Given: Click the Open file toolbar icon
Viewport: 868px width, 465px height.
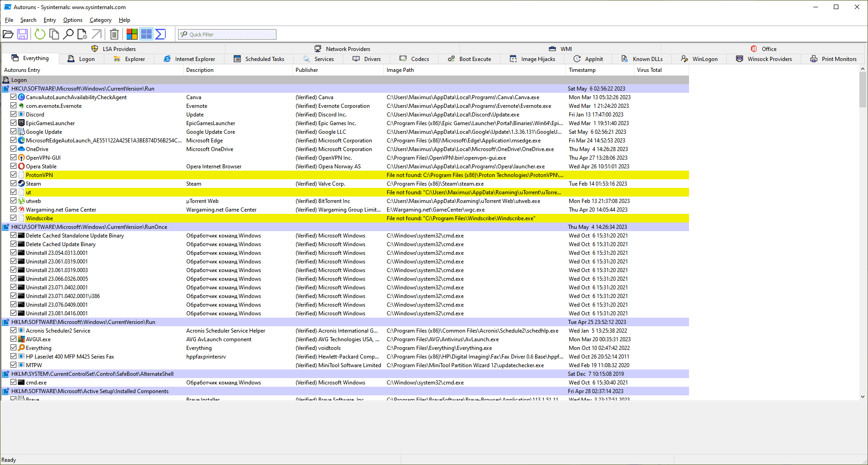Looking at the screenshot, I should [8, 34].
